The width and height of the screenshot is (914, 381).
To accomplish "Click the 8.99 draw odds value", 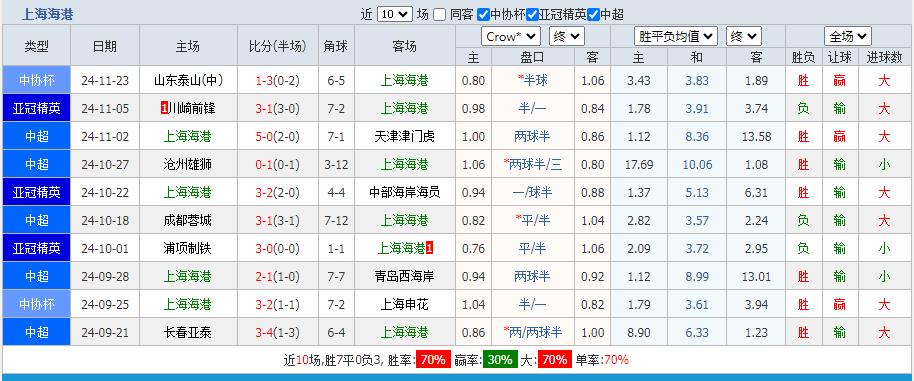I will [x=697, y=276].
